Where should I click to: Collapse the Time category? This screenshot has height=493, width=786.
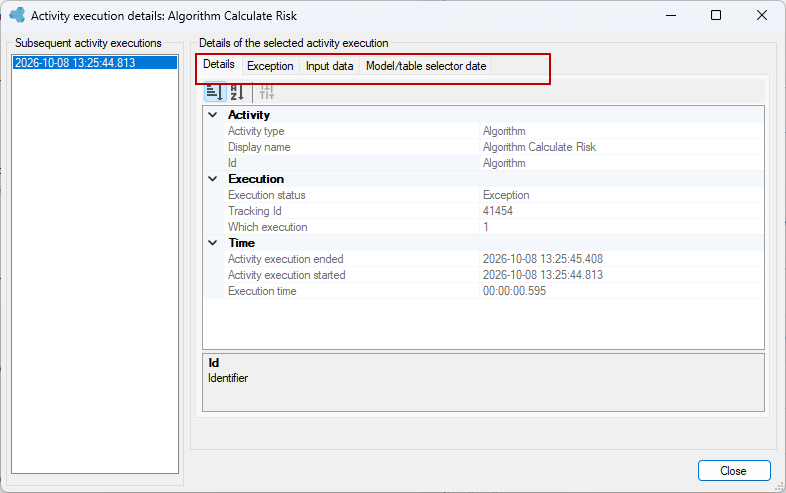pyautogui.click(x=213, y=243)
